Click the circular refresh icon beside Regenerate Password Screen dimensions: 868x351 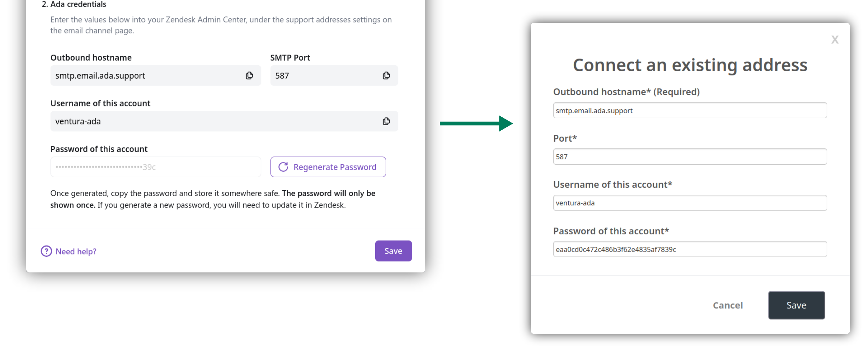point(283,167)
